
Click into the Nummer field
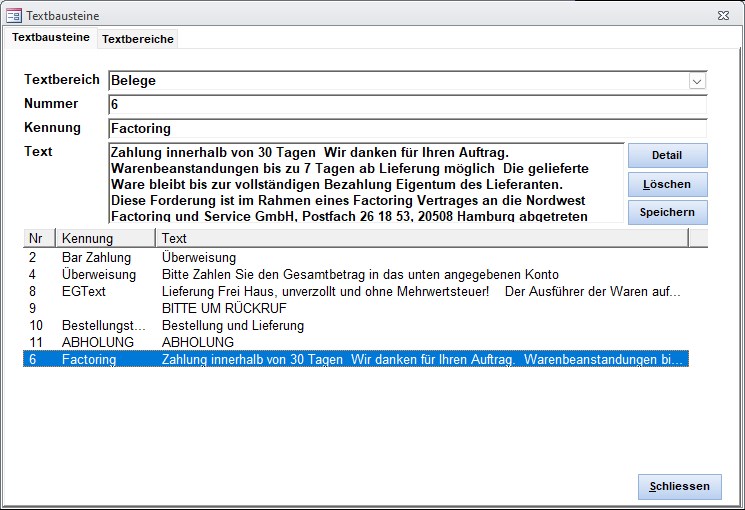406,104
